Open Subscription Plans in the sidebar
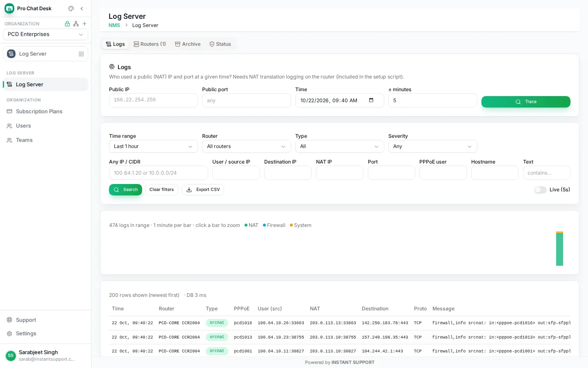Screen dimensions: 588x368 click(39, 112)
